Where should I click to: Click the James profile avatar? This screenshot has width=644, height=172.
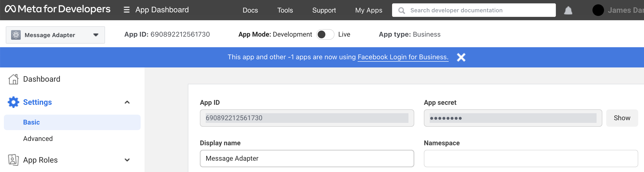(x=598, y=10)
